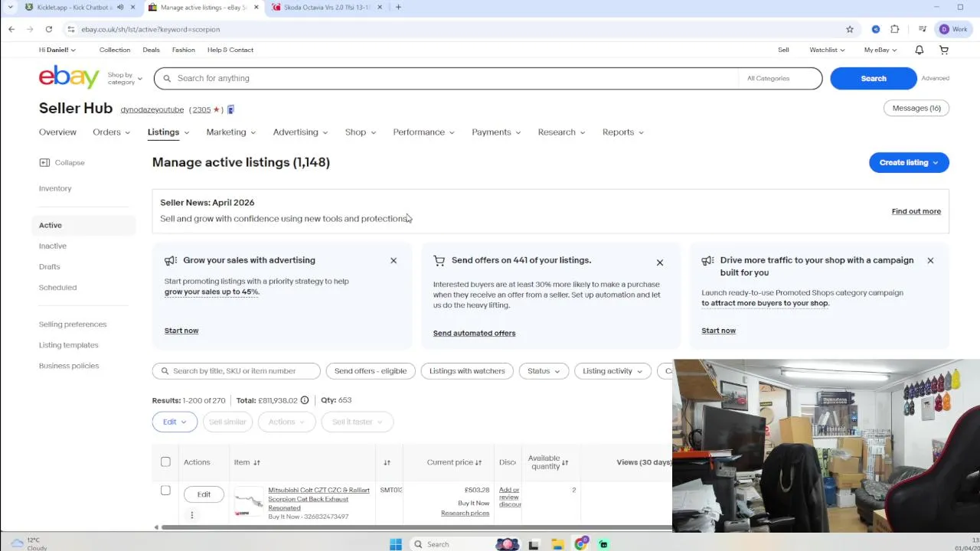Click the search by title, SKU field
The height and width of the screenshot is (551, 980).
point(237,371)
